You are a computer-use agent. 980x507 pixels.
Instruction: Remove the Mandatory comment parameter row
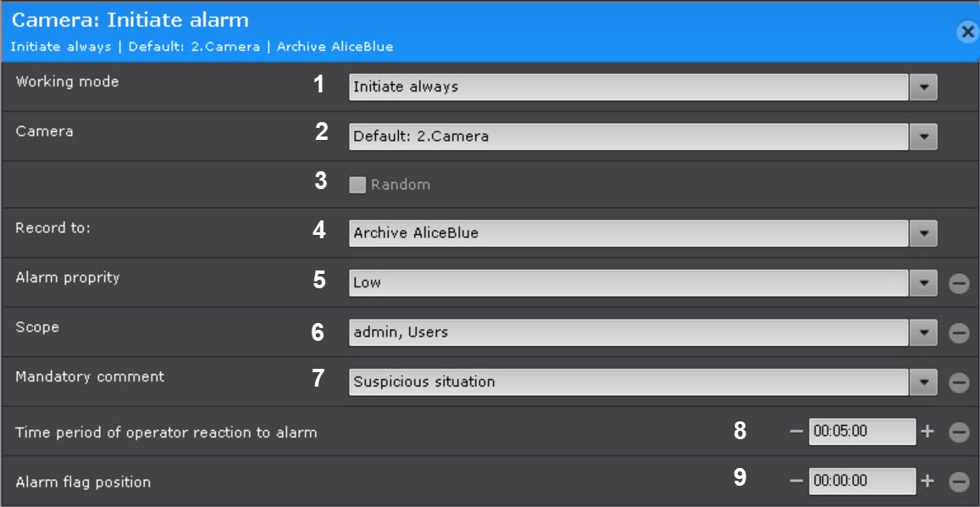coord(959,383)
